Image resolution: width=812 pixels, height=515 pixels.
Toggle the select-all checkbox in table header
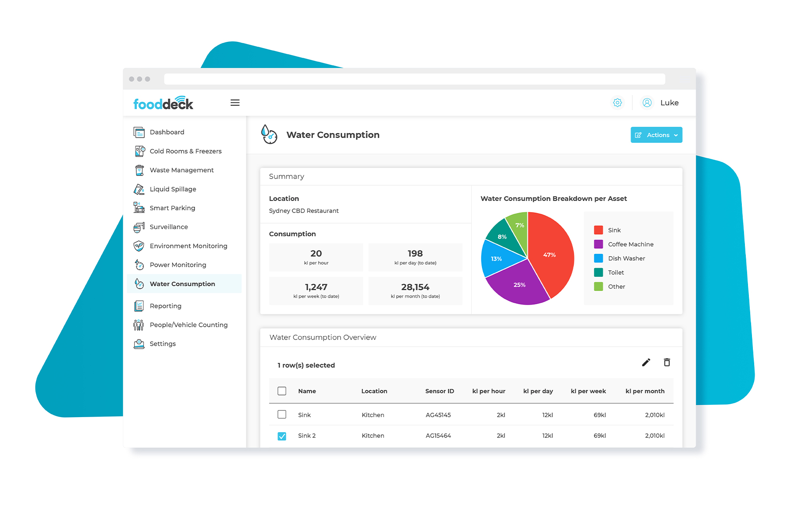click(282, 391)
